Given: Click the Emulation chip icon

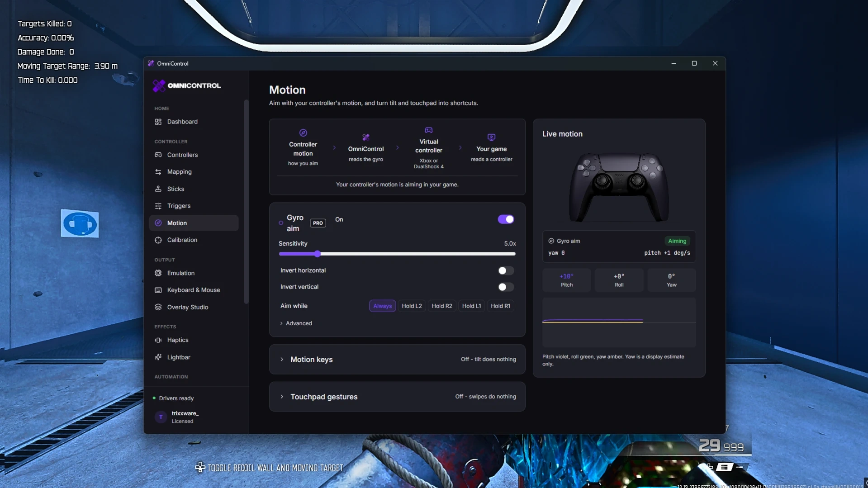Looking at the screenshot, I should coord(158,273).
